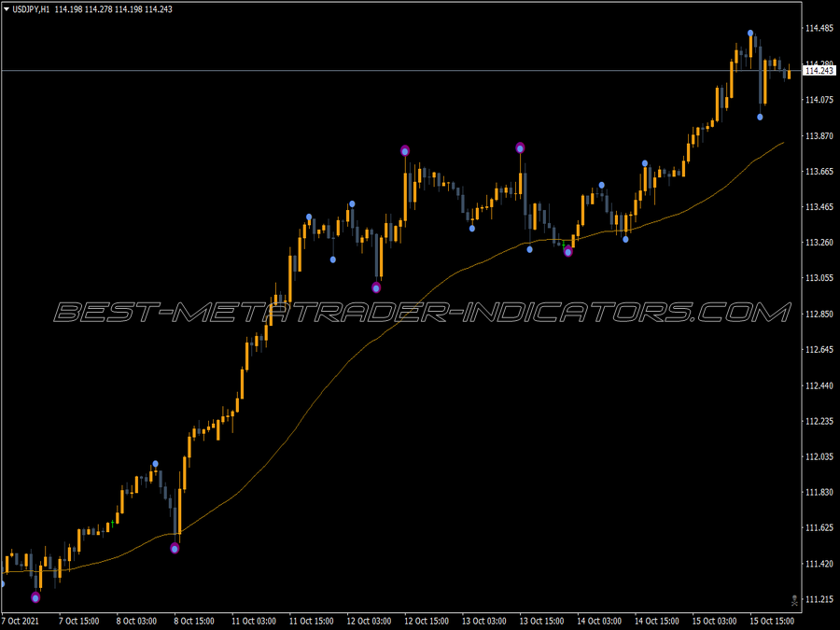Image resolution: width=840 pixels, height=630 pixels.
Task: Click the blue dot below the 15 Oct 15:00 drop
Action: coord(760,117)
